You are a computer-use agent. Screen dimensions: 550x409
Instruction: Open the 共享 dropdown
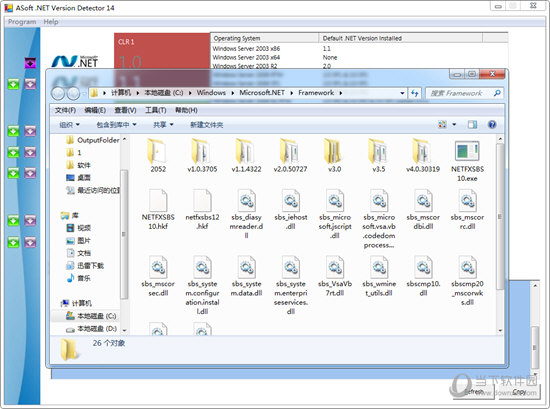163,125
